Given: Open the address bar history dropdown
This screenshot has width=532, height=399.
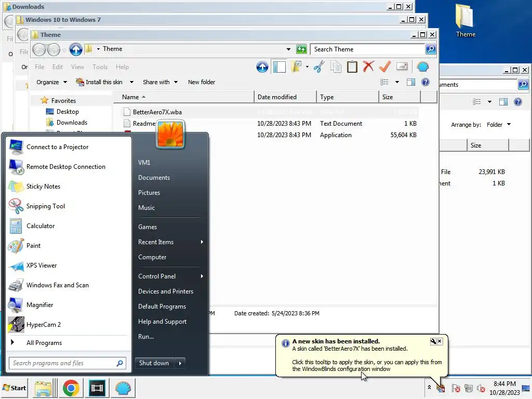Looking at the screenshot, I should [x=288, y=49].
